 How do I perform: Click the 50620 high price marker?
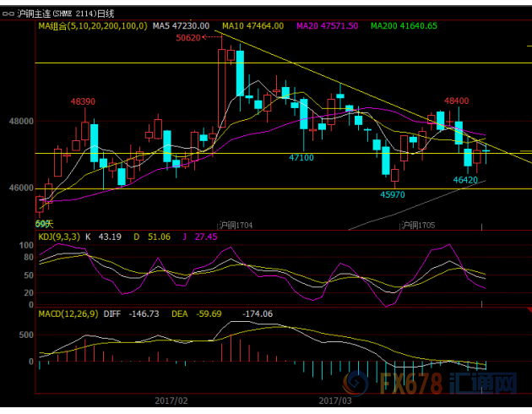pyautogui.click(x=188, y=38)
